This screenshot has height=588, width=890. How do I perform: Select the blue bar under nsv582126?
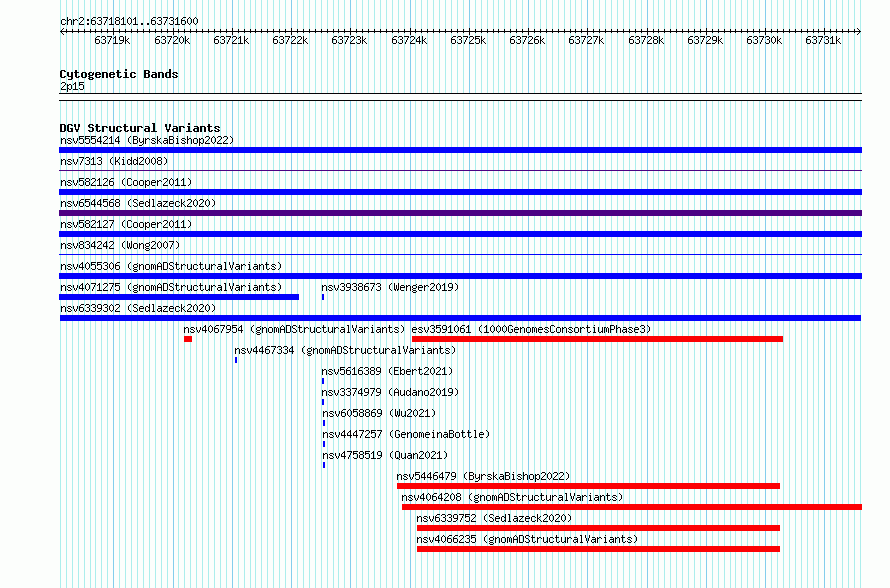coord(460,192)
